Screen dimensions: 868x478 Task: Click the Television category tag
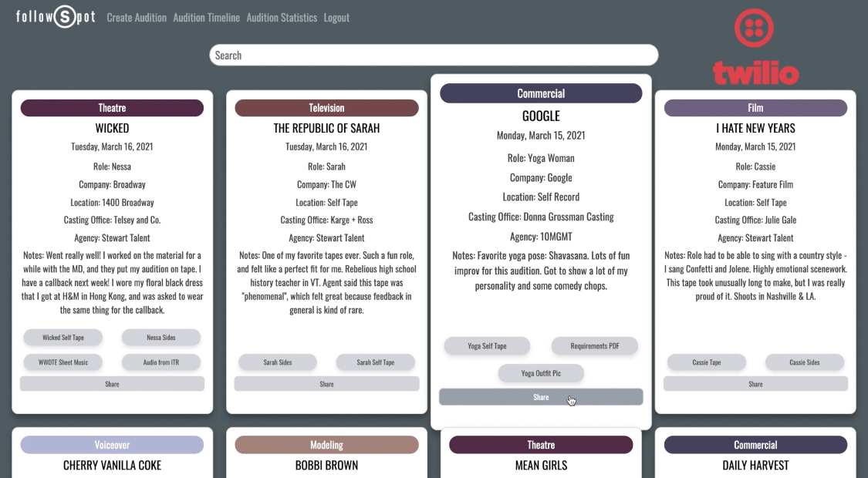point(326,108)
